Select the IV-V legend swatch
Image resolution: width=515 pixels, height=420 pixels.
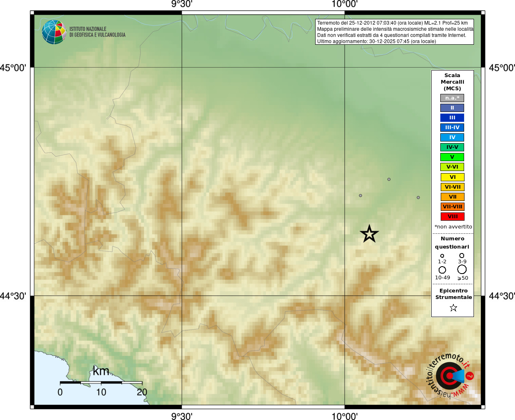coord(452,147)
